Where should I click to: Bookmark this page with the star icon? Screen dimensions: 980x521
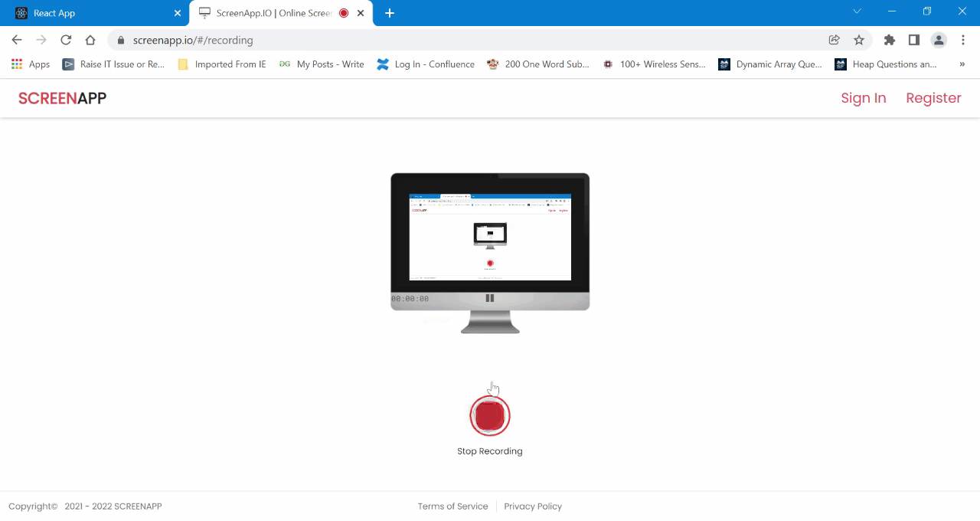point(859,40)
